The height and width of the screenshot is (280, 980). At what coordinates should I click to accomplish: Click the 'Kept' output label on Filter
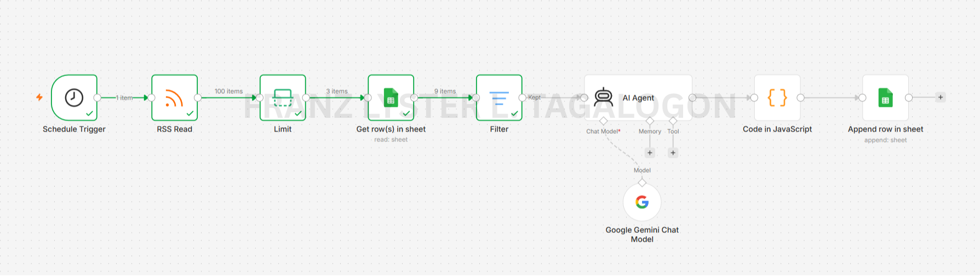click(x=534, y=98)
